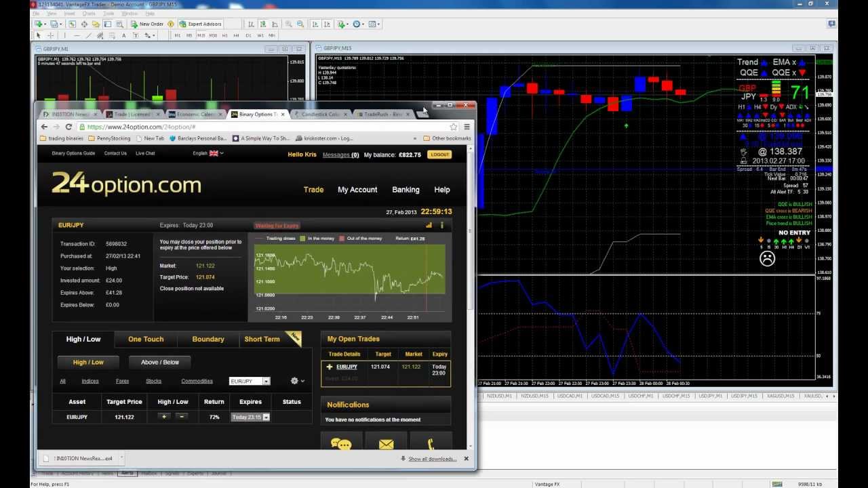
Task: Expand English language selector
Action: [208, 153]
